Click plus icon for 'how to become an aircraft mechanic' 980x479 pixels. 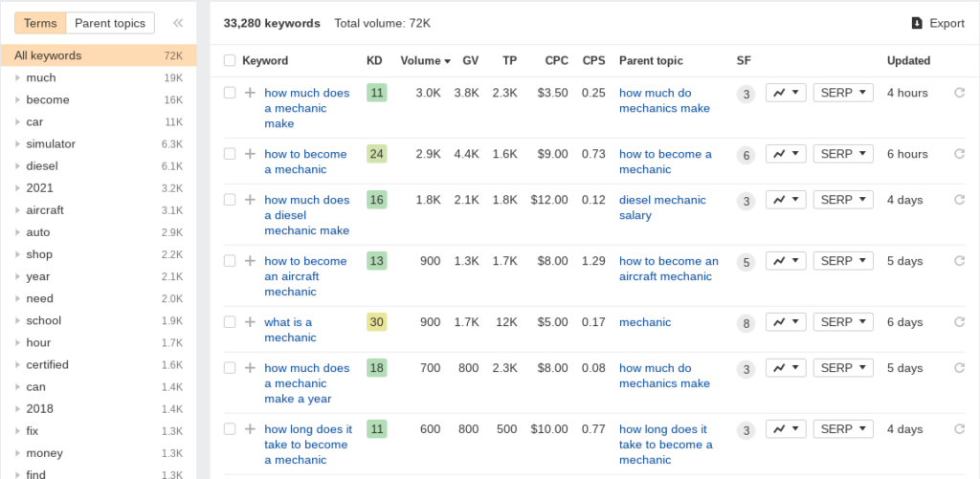(250, 260)
